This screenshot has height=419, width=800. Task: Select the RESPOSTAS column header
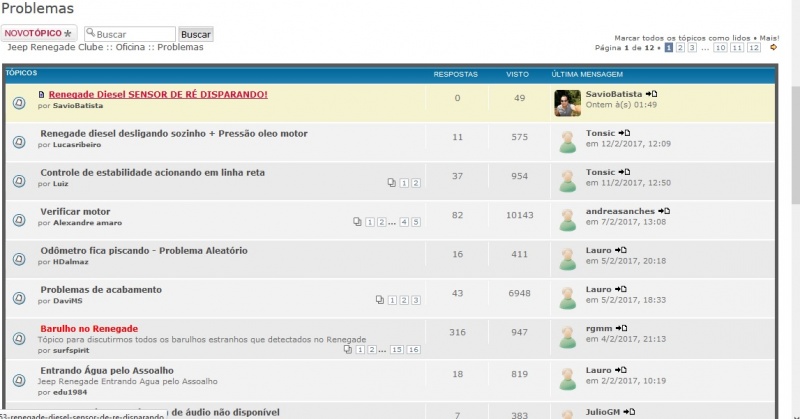click(456, 75)
